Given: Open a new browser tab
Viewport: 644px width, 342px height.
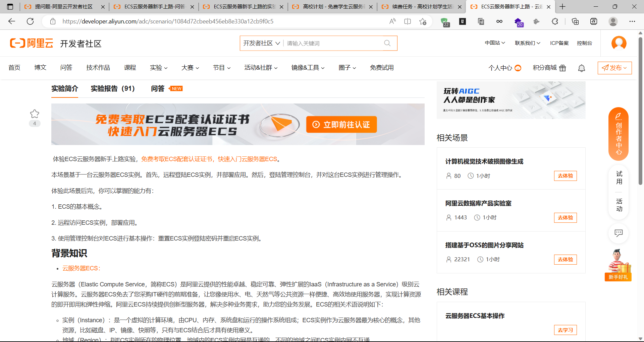Looking at the screenshot, I should coord(562,7).
